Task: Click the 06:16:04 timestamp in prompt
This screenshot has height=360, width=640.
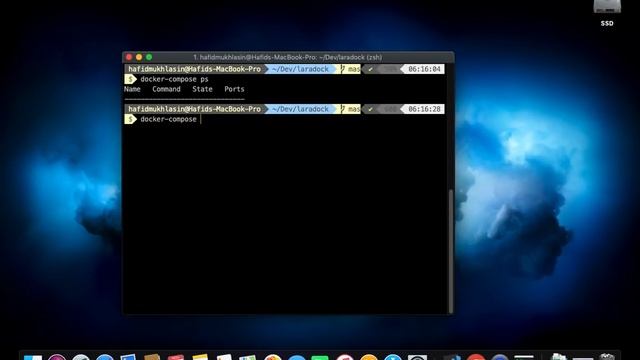Action: tap(424, 69)
